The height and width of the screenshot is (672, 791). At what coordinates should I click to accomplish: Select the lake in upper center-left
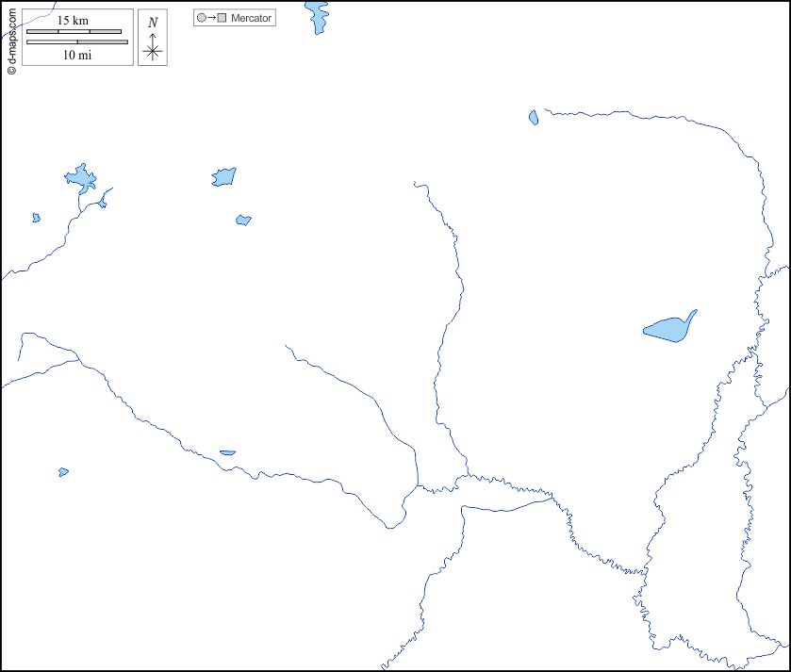tap(224, 176)
